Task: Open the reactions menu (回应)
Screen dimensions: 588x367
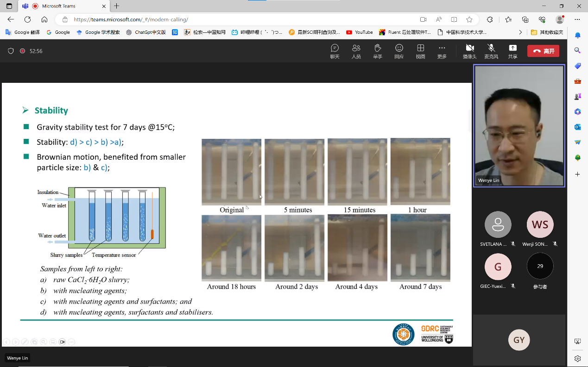Action: pos(399,51)
